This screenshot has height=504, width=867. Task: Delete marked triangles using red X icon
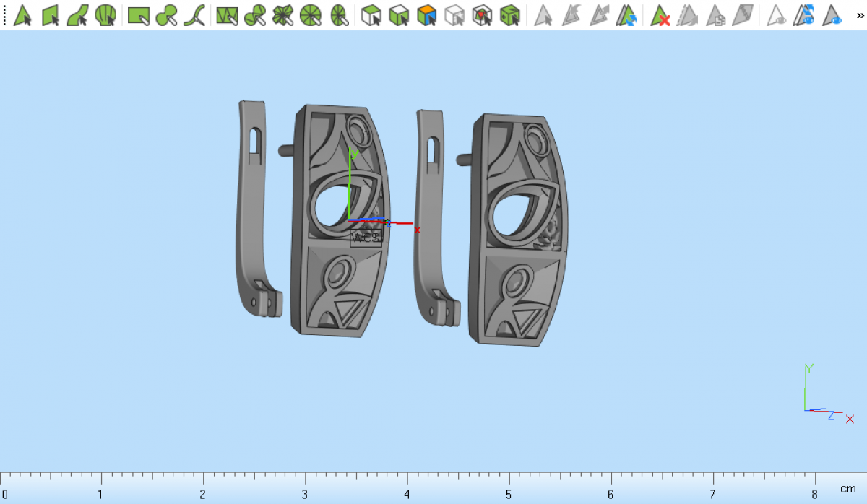pyautogui.click(x=660, y=15)
